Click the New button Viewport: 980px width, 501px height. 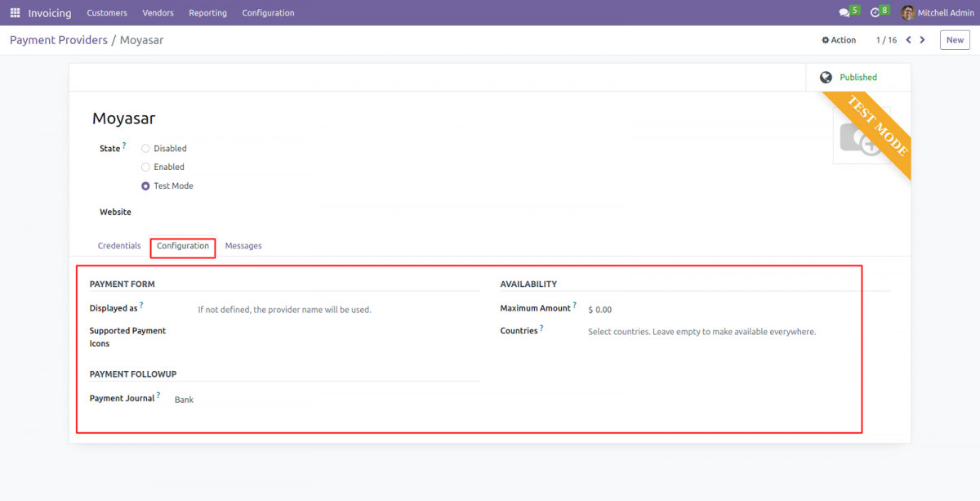[x=955, y=39]
